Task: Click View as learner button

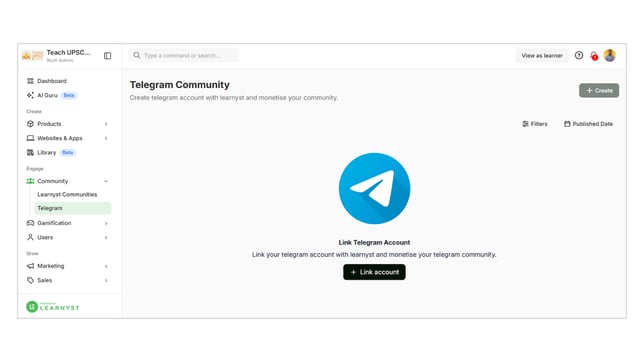Action: click(x=542, y=55)
